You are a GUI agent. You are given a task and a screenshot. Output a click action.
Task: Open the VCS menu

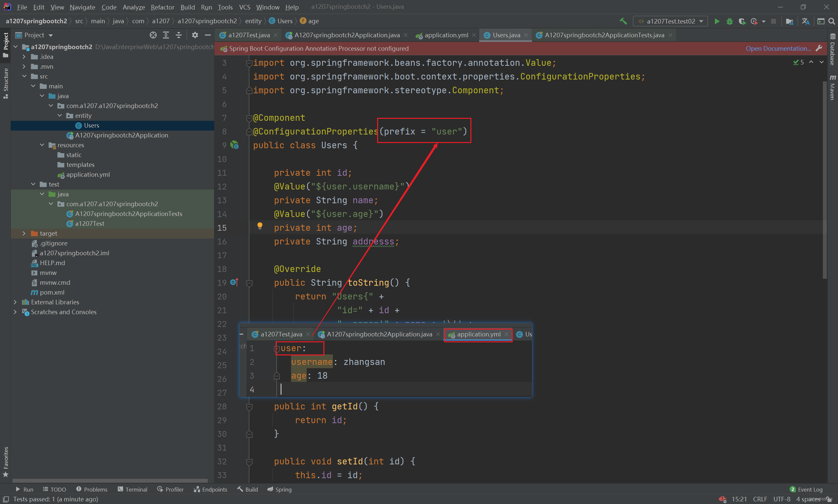pos(245,7)
